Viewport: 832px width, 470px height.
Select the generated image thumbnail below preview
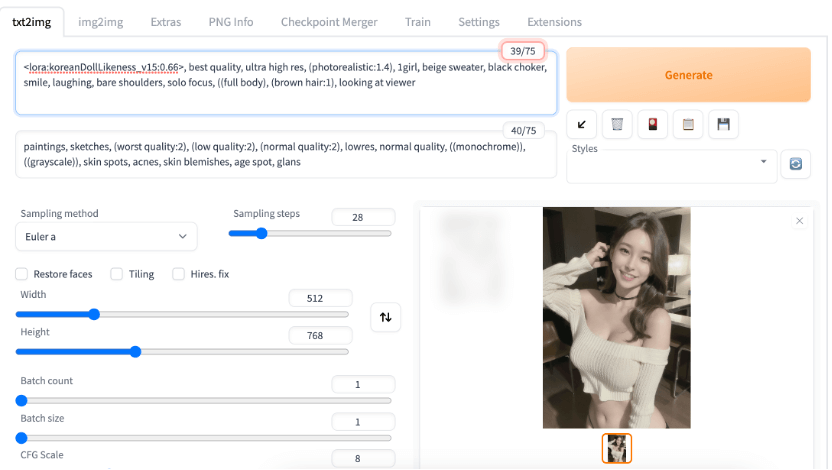pos(617,448)
